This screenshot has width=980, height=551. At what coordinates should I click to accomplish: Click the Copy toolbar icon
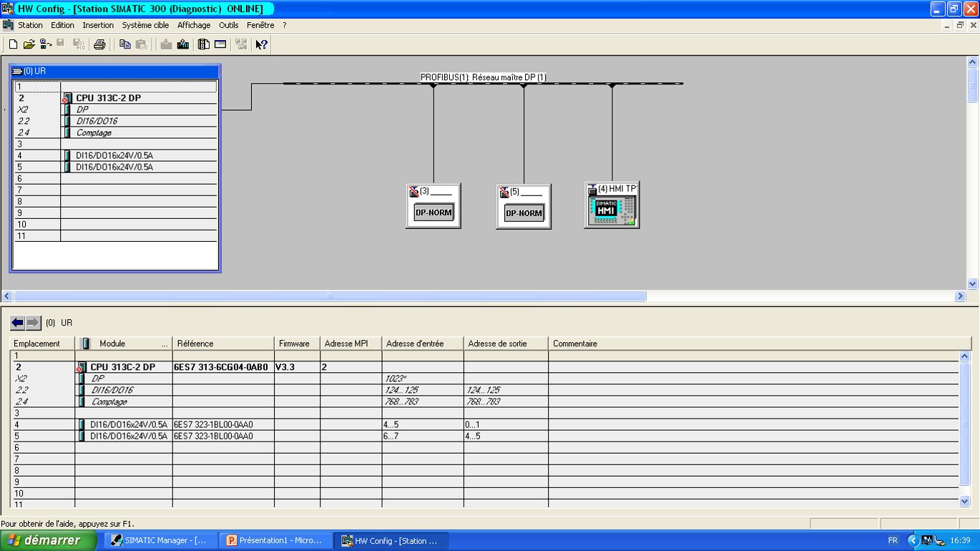(125, 44)
